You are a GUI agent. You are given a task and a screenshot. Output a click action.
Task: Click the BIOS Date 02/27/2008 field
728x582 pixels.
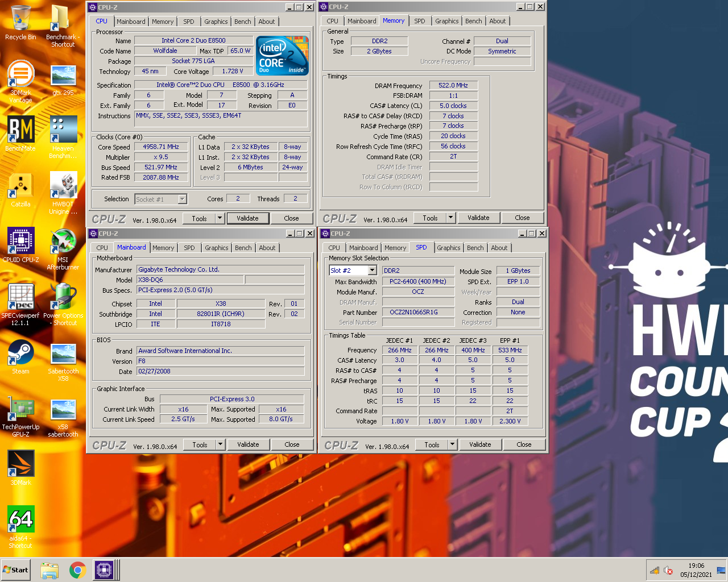pyautogui.click(x=221, y=371)
